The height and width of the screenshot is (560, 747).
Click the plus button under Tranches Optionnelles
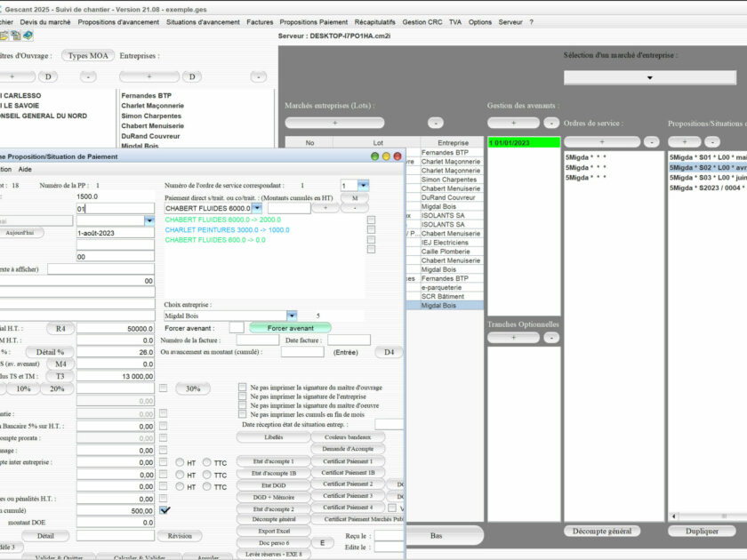click(x=513, y=338)
